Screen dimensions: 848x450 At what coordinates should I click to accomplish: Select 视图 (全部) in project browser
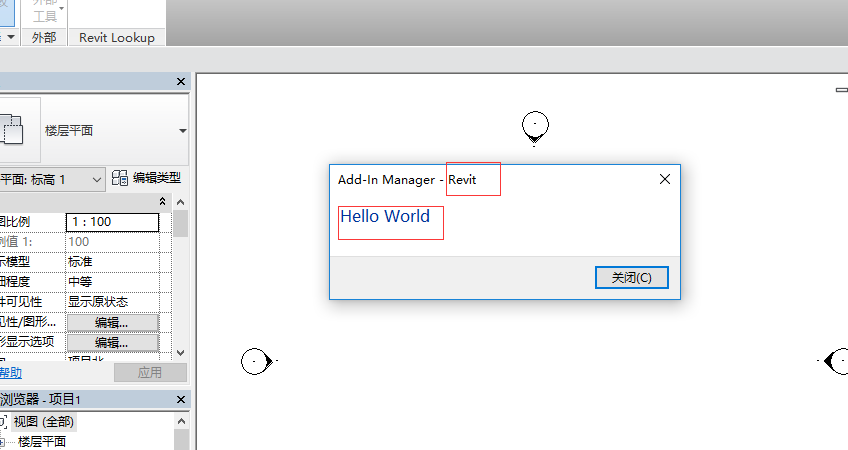44,422
